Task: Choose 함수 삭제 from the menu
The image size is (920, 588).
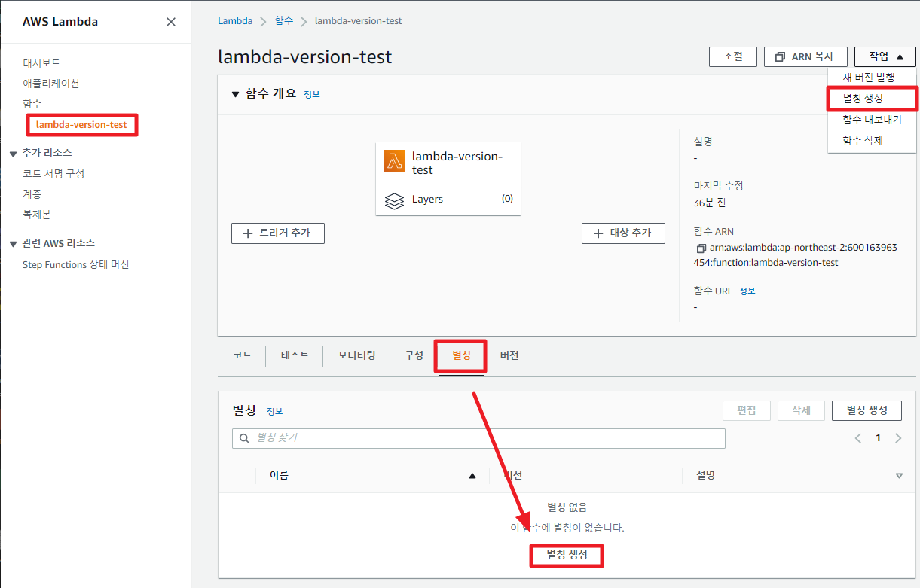Action: coord(863,141)
